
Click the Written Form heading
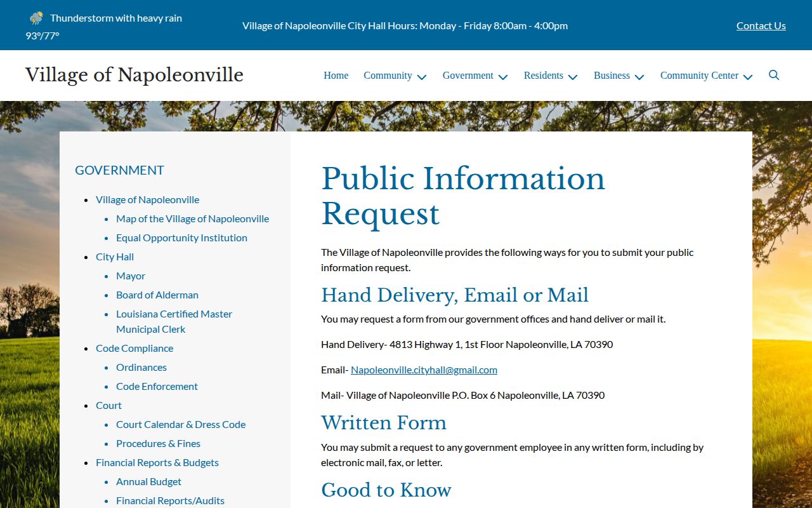click(x=384, y=423)
